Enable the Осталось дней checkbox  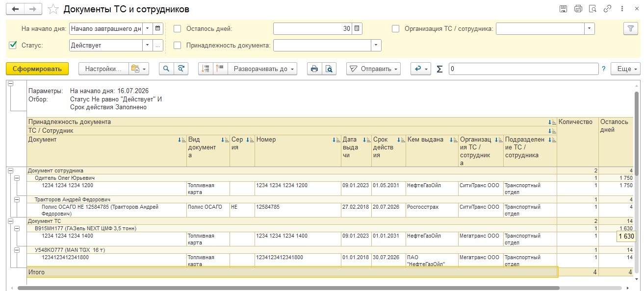(x=178, y=28)
